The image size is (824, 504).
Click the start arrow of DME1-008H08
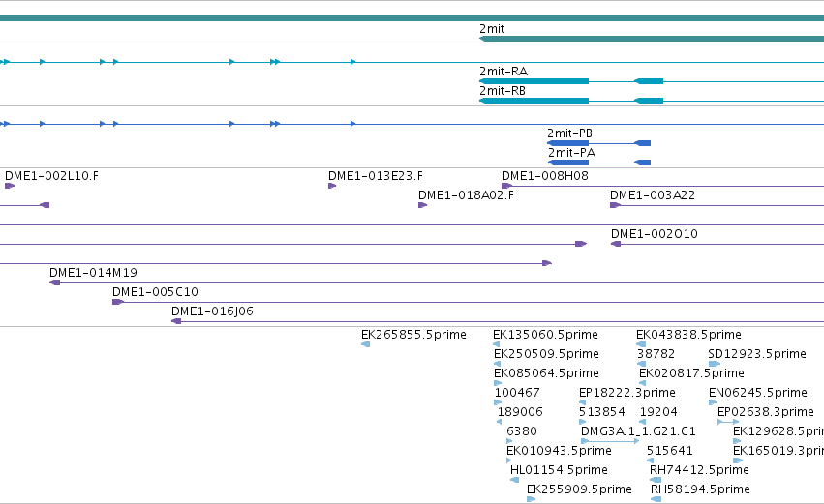pos(506,186)
